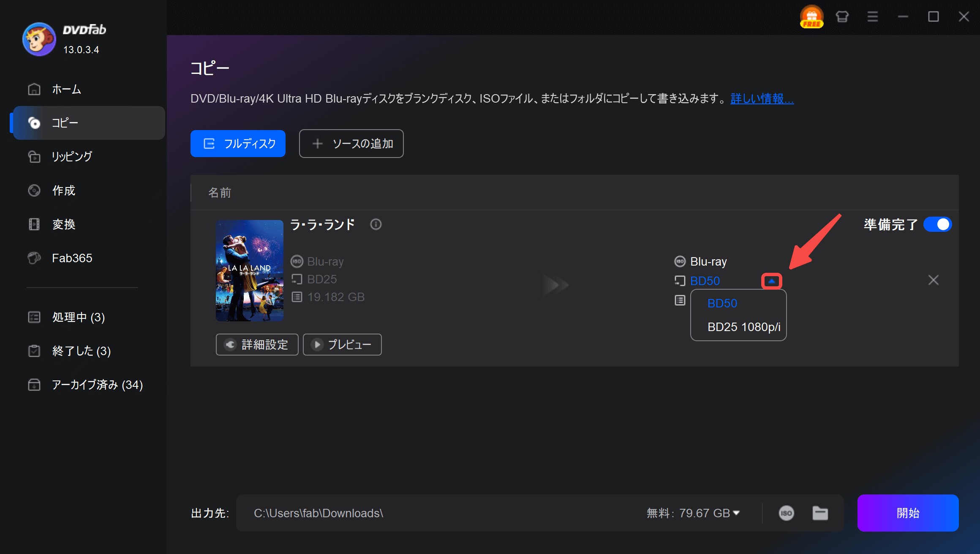980x554 pixels.
Task: Click the output Blu-ray label text
Action: [x=708, y=261]
